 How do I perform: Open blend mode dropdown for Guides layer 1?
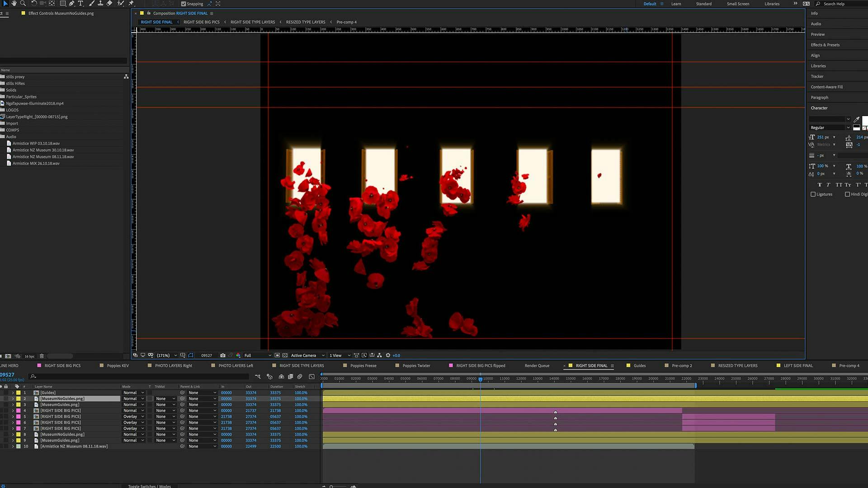(133, 393)
